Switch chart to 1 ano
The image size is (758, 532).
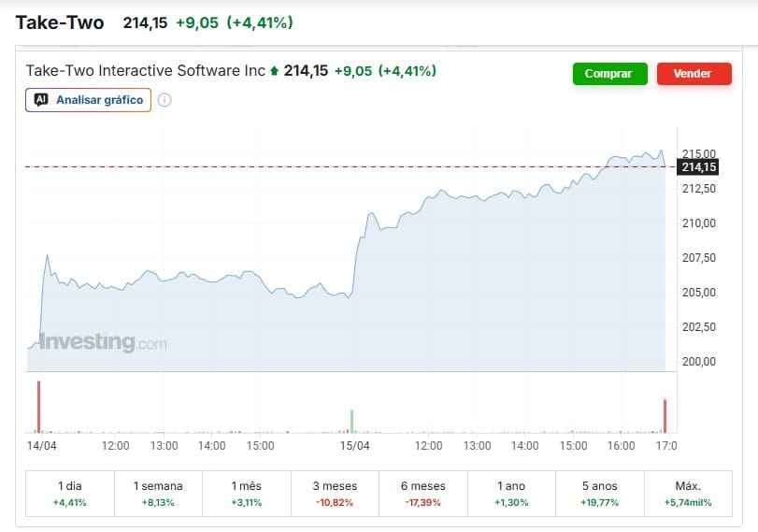tap(511, 494)
